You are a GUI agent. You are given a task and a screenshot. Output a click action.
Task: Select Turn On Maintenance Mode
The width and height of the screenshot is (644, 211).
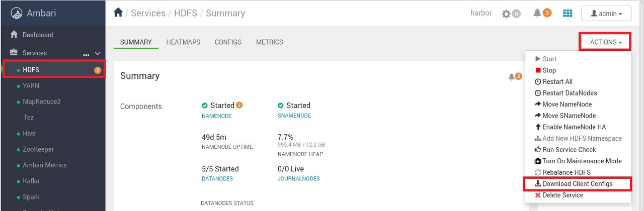tap(578, 161)
